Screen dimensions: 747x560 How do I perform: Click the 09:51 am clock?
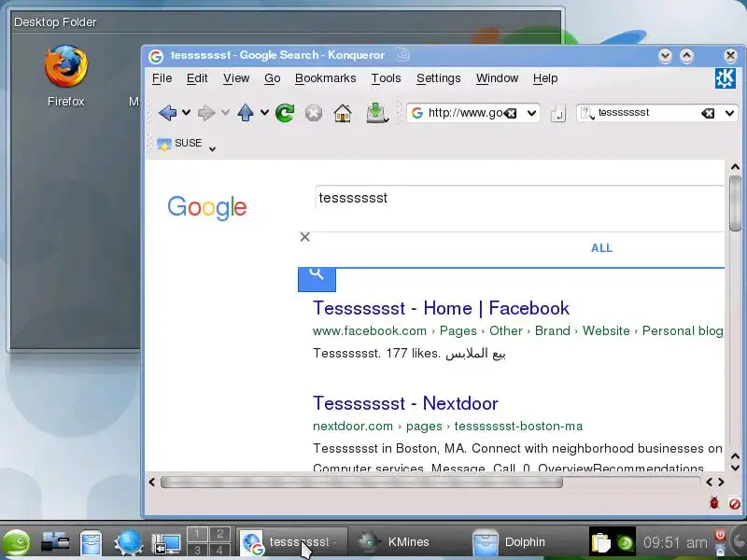click(x=675, y=542)
